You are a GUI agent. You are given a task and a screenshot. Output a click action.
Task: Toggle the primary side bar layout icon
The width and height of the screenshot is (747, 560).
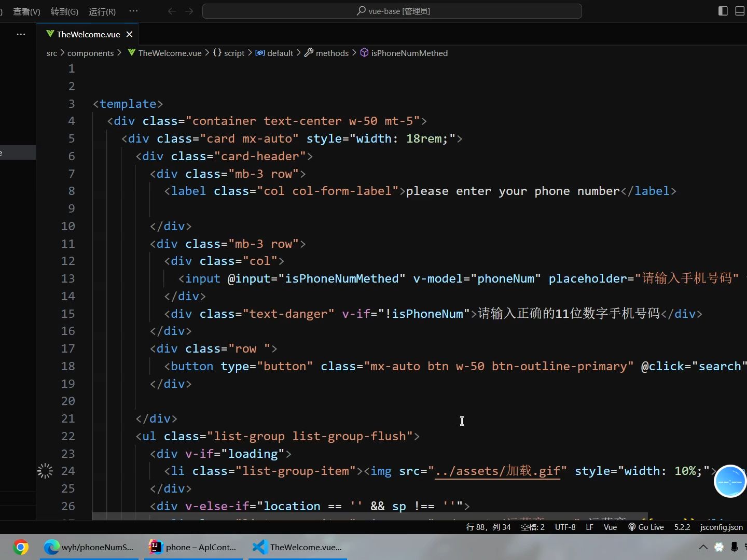(x=723, y=11)
